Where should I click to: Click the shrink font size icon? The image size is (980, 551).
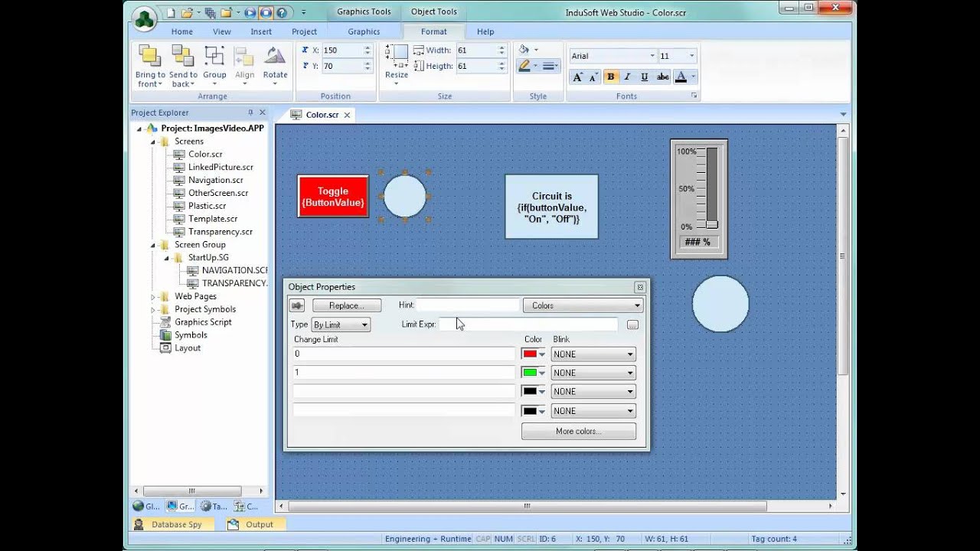tap(593, 77)
